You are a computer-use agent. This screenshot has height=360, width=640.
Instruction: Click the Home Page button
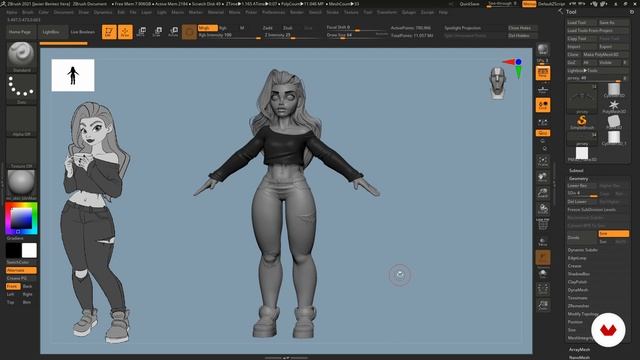[20, 32]
